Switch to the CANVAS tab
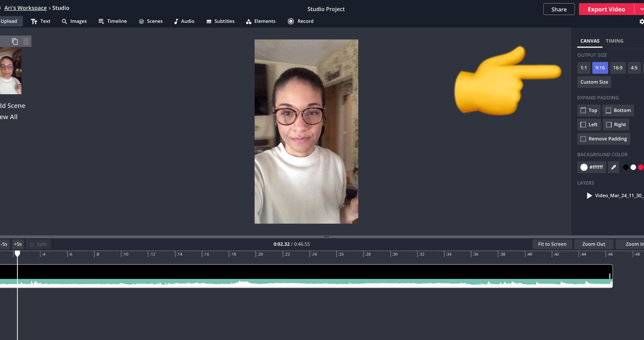Viewport: 644px width, 340px height. tap(590, 41)
